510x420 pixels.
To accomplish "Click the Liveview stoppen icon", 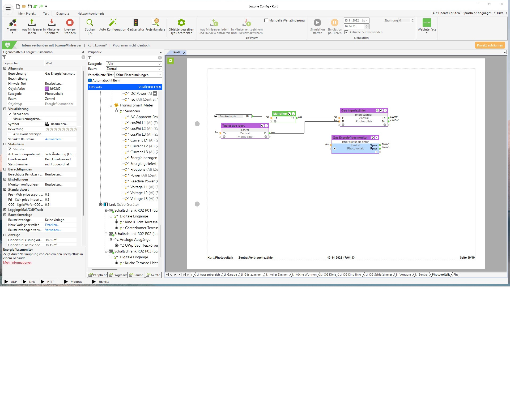I will (70, 23).
